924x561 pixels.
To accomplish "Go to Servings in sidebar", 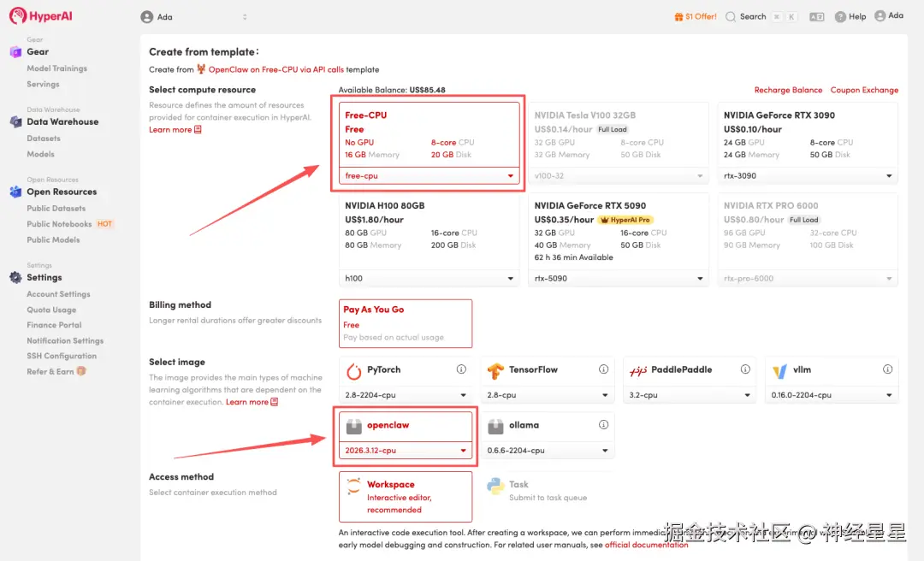I will 43,85.
